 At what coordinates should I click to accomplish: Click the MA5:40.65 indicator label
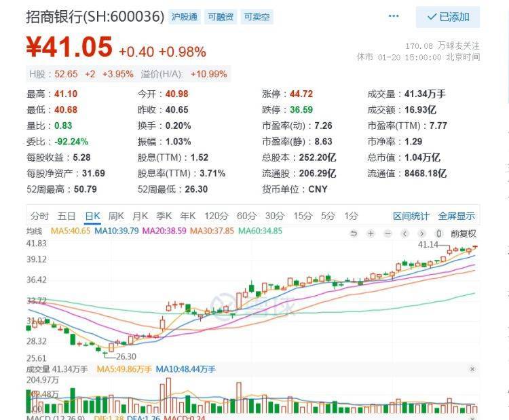pyautogui.click(x=71, y=231)
